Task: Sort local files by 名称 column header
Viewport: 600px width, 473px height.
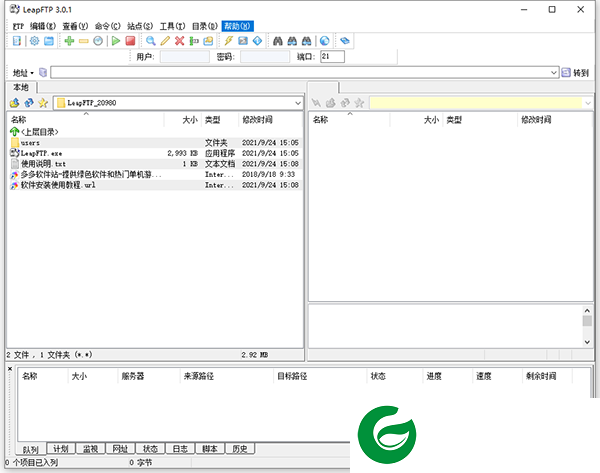Action: [86, 120]
